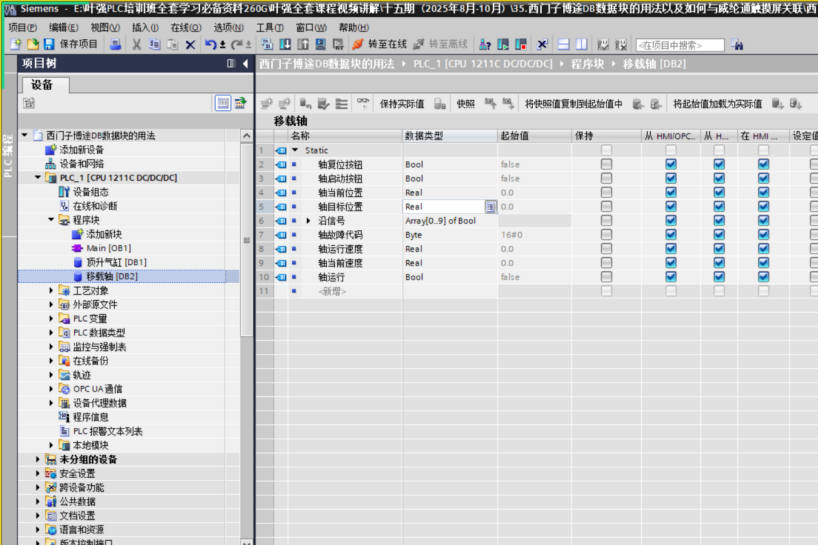Uncheck the 从 HMI/OPC checkbox for 沿信号
Screen dimensions: 819x546
pyautogui.click(x=671, y=220)
